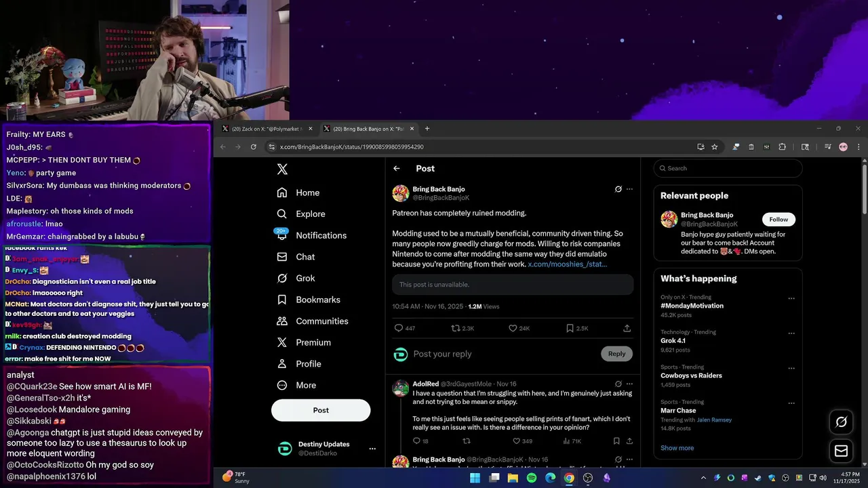Click the share icon on main post
The height and width of the screenshot is (488, 868).
coord(627,328)
